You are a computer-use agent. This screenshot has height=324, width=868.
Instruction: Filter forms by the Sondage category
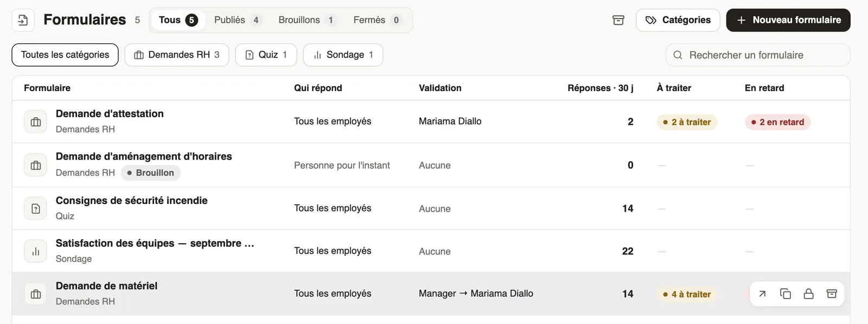coord(343,55)
